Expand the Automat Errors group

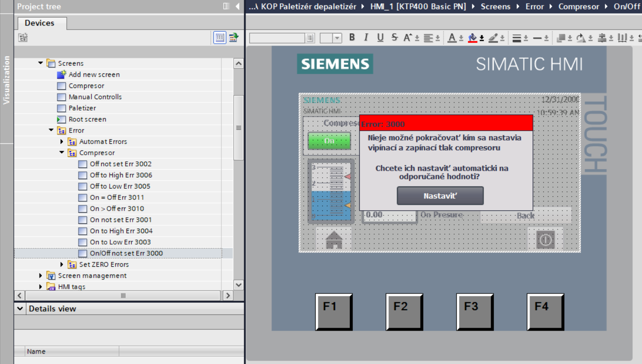[x=62, y=142]
